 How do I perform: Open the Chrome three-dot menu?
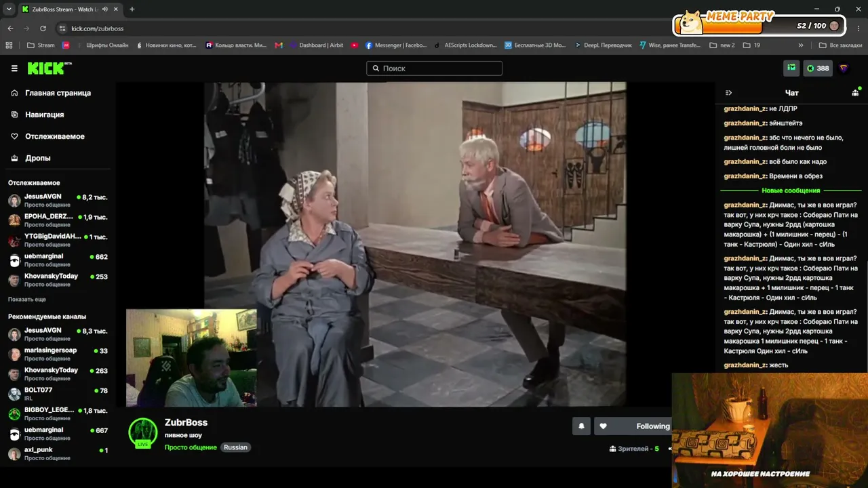coord(859,28)
